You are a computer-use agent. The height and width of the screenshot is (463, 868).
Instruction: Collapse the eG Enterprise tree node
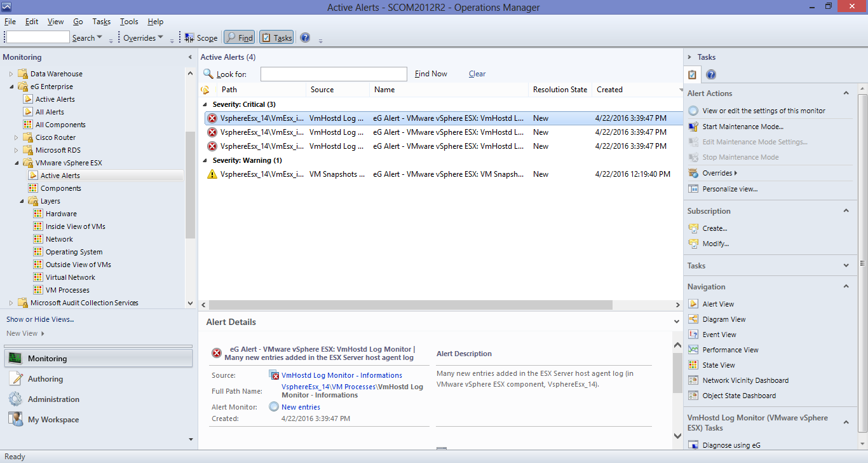11,86
